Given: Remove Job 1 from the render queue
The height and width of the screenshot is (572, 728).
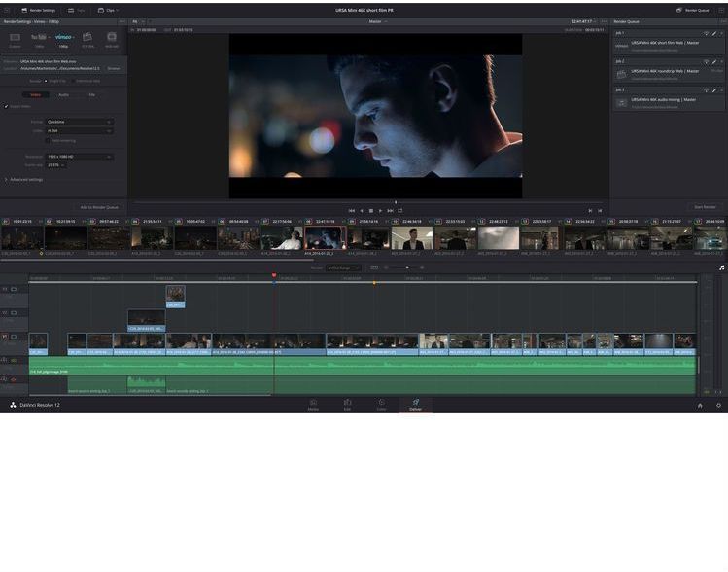Looking at the screenshot, I should (x=721, y=33).
